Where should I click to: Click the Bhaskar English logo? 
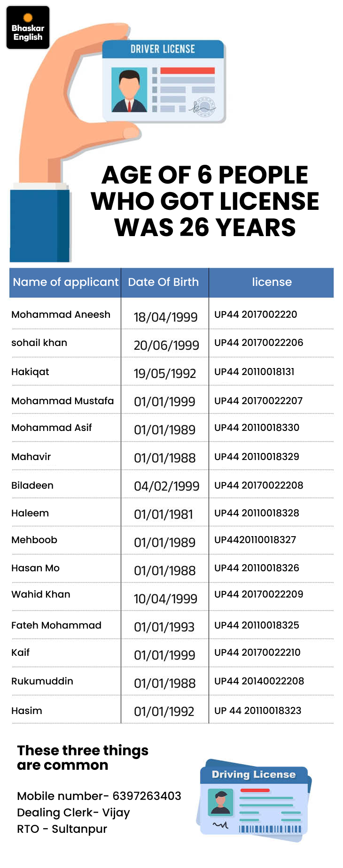coord(28,28)
